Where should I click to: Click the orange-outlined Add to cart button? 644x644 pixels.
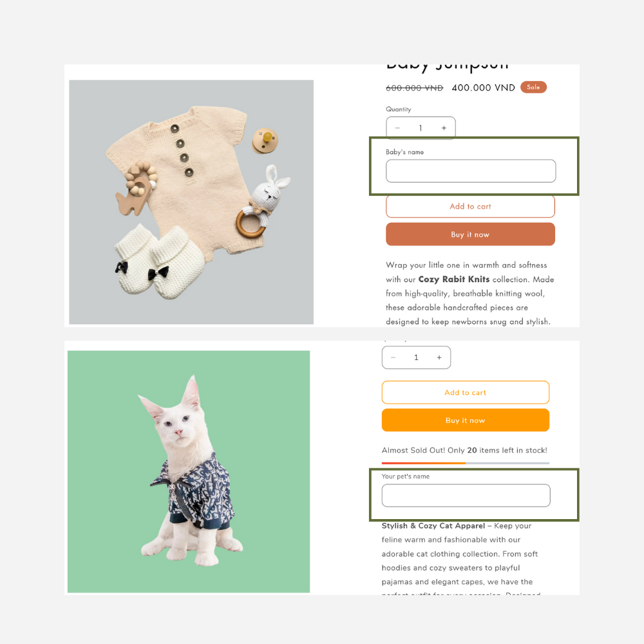point(466,393)
